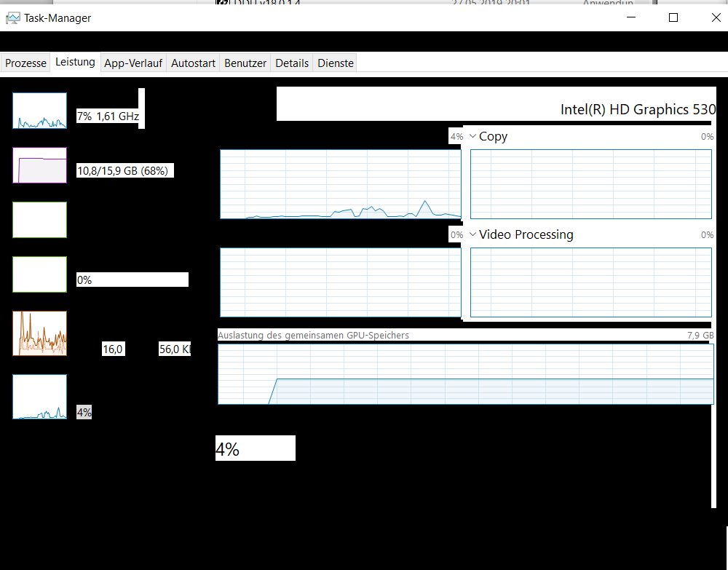Click the 56,0 network value
This screenshot has width=728, height=570.
point(175,349)
